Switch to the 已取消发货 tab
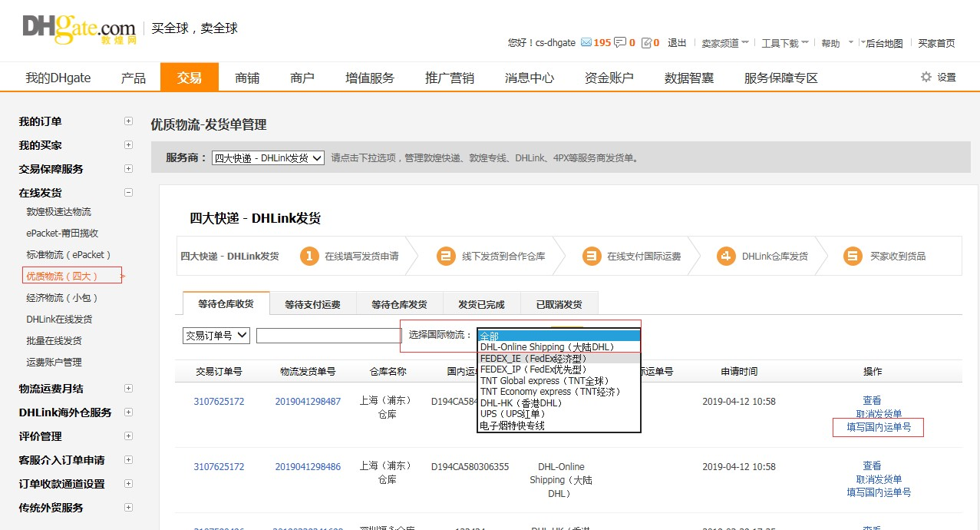 point(559,304)
